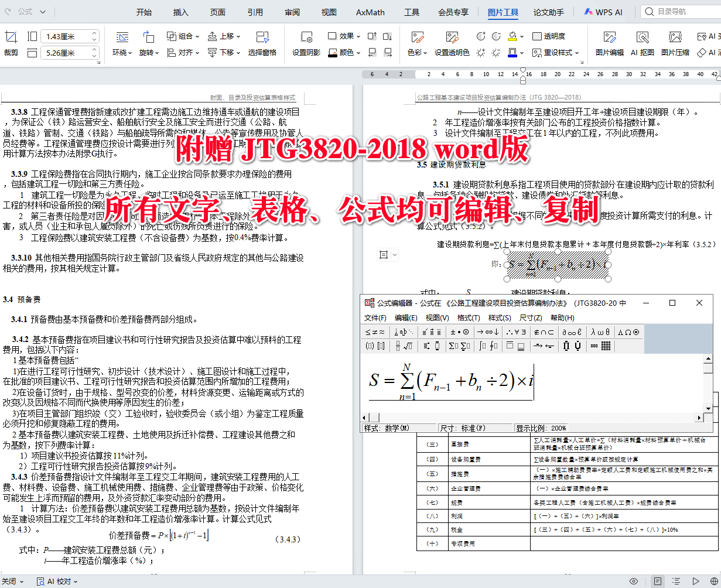Open the AI 校对 proofreading dropdown
The height and width of the screenshot is (588, 721).
[x=58, y=582]
